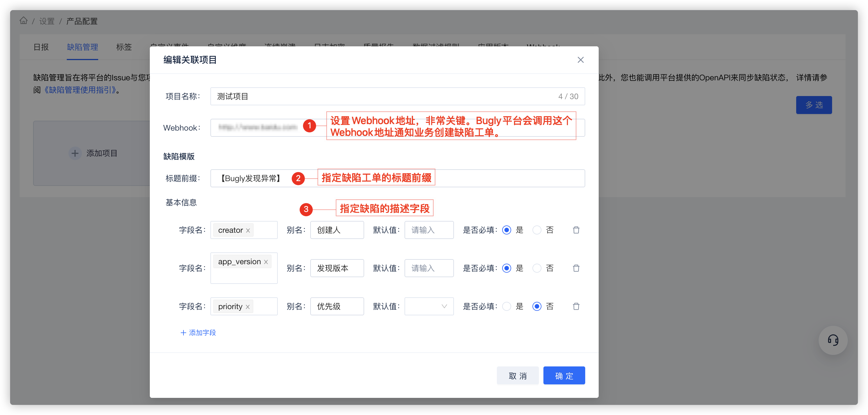Open priority default value dropdown
Image resolution: width=868 pixels, height=415 pixels.
click(429, 306)
